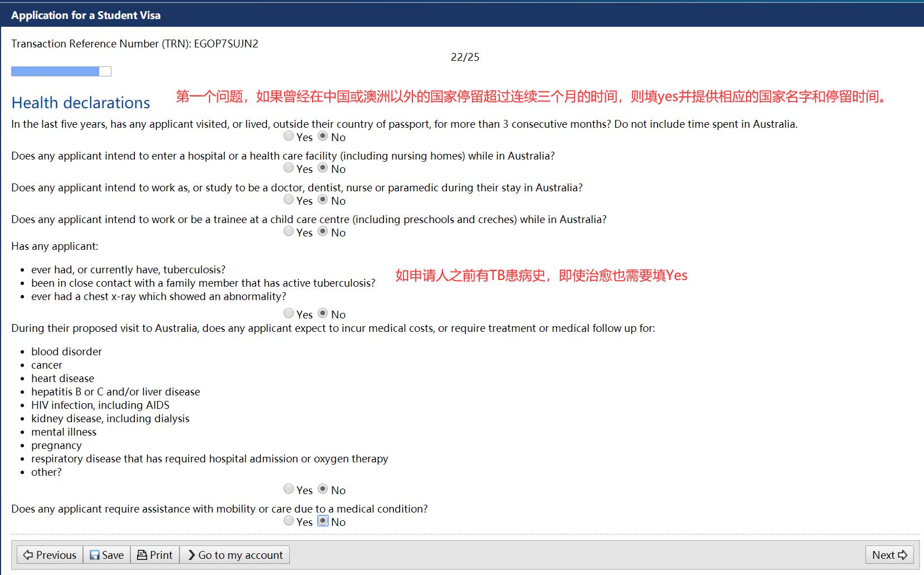Mark No for working as doctor or nurse

pos(323,200)
